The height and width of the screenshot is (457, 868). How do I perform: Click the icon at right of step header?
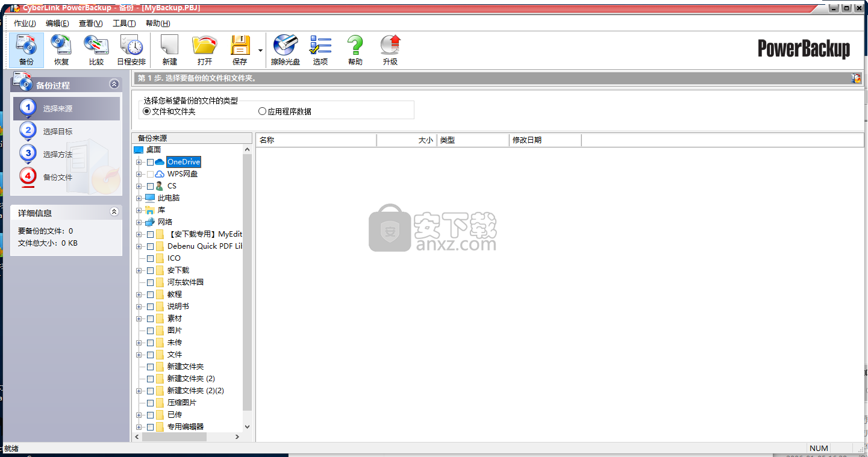[x=856, y=78]
